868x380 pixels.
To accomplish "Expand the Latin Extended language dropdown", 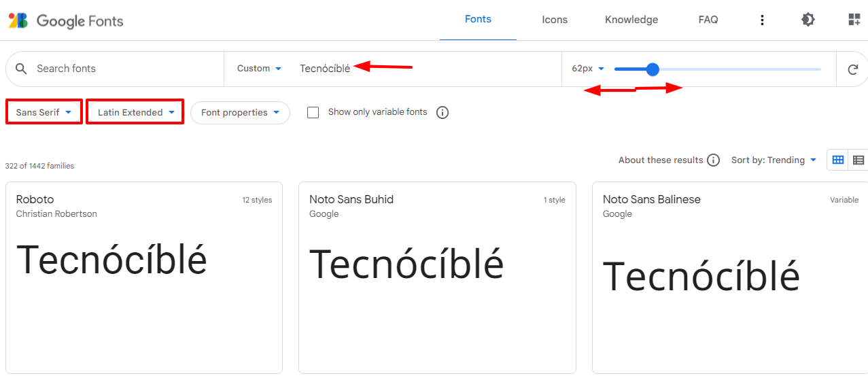I will [x=135, y=113].
